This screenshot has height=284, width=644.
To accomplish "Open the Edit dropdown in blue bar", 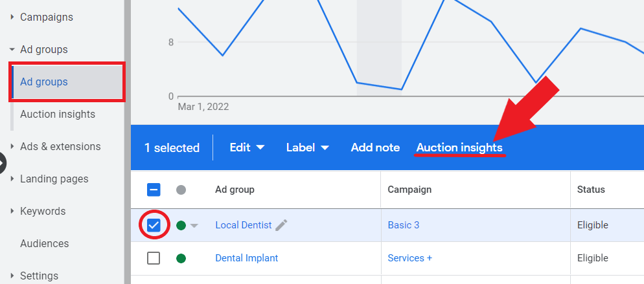I will [x=247, y=147].
